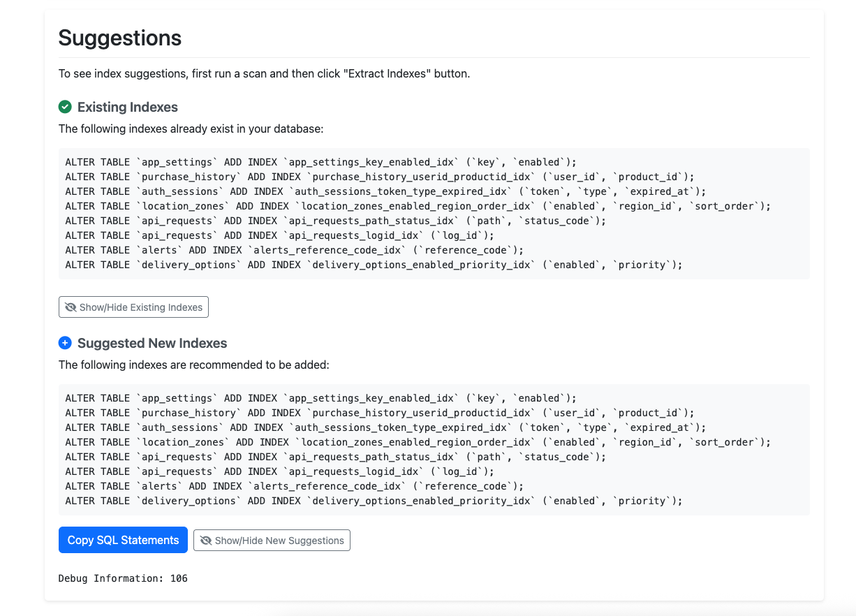Click the blue plus icon beside Suggested New Indexes
Screen dimensions: 856x616
65,343
